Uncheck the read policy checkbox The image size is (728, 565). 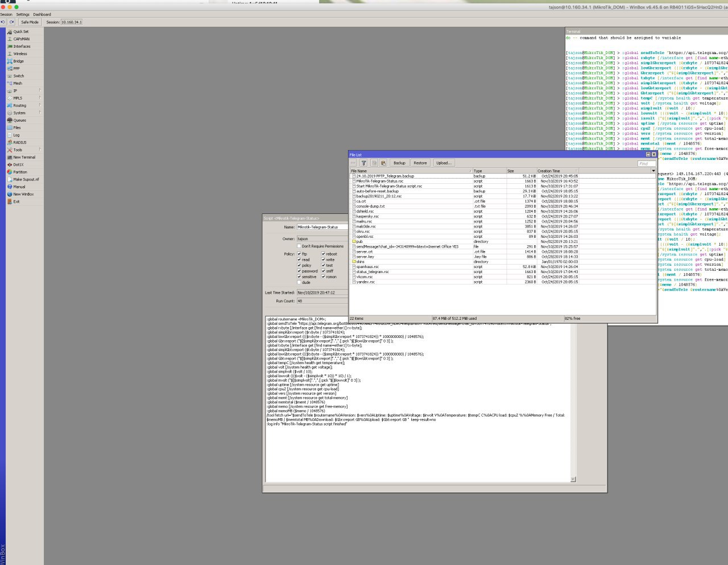pos(299,260)
